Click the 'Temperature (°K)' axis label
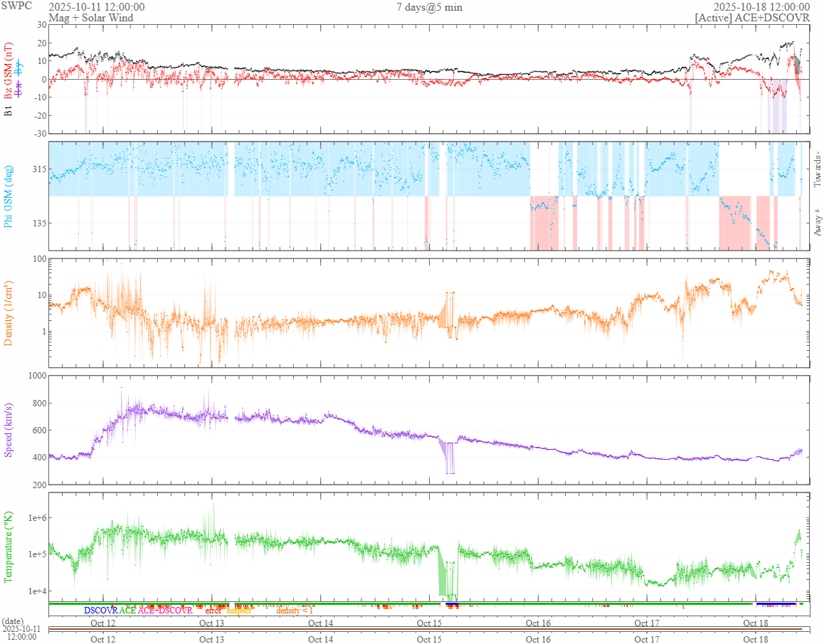Screen dimensions: 824x644 click(x=8, y=547)
